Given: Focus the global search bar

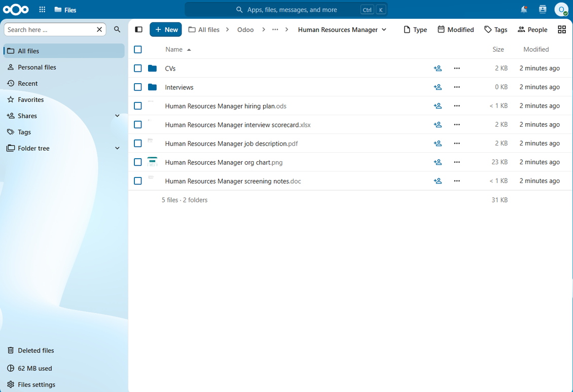Looking at the screenshot, I should tap(286, 10).
